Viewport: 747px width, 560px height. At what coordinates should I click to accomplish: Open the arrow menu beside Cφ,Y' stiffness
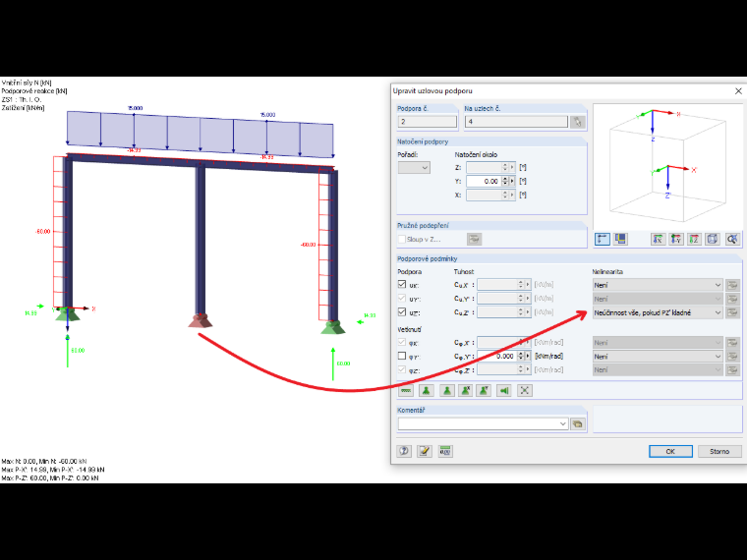pos(528,357)
